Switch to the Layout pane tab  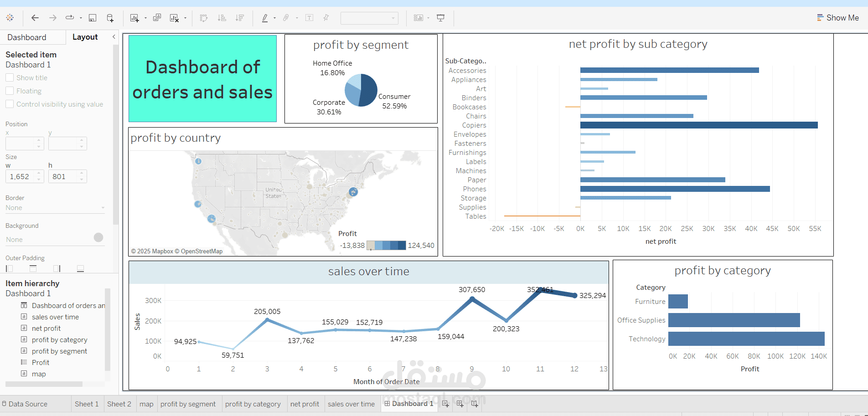pyautogui.click(x=85, y=37)
